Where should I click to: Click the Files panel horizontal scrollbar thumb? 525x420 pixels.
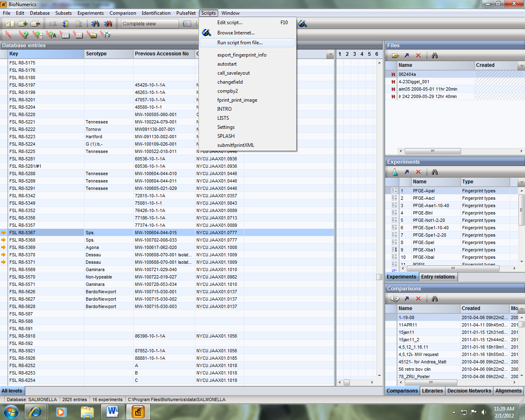tap(432, 151)
